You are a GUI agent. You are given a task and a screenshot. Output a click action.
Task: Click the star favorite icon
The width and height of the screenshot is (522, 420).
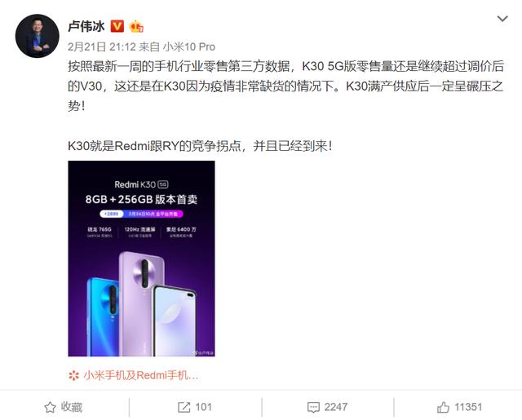pyautogui.click(x=51, y=407)
